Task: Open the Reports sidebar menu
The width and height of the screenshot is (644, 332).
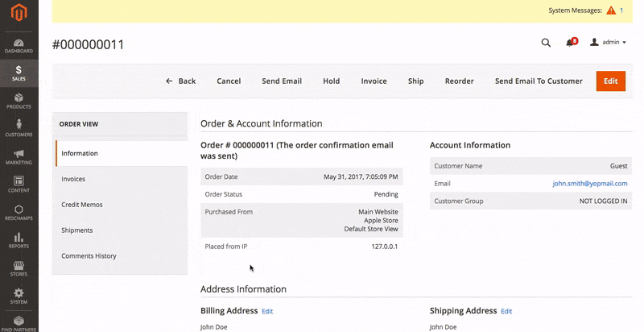Action: click(19, 241)
